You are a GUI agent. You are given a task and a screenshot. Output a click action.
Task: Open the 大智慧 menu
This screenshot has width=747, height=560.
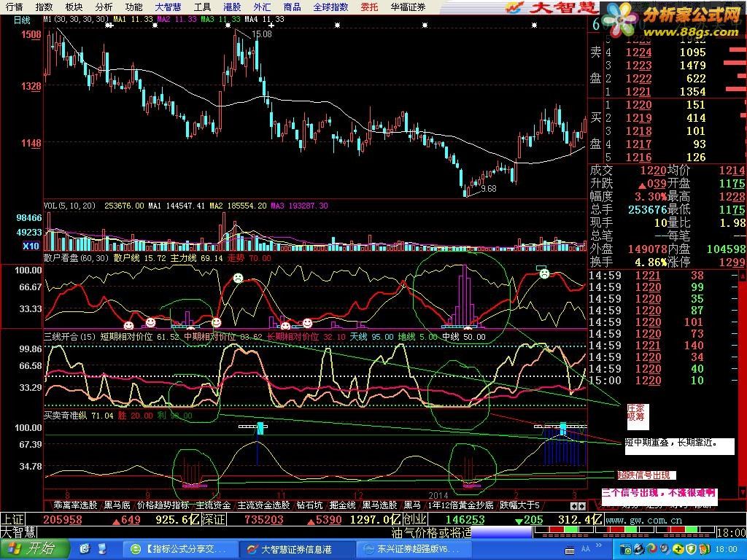[169, 7]
